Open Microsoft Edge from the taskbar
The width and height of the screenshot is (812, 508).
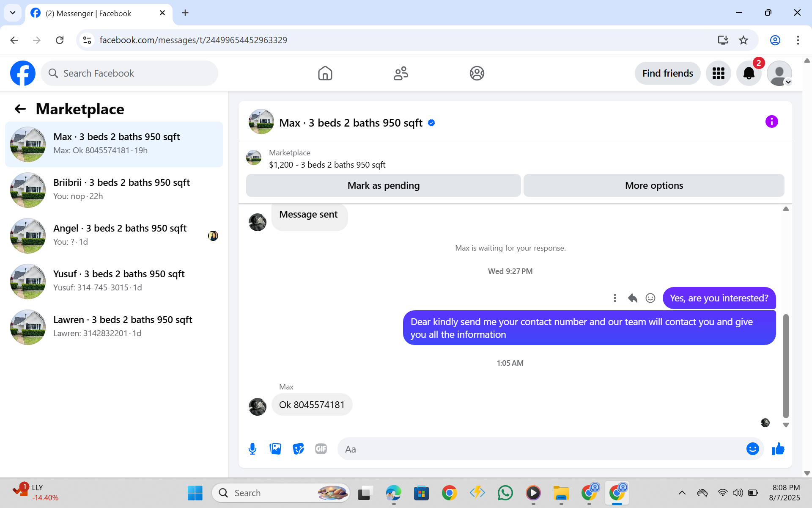pos(393,493)
